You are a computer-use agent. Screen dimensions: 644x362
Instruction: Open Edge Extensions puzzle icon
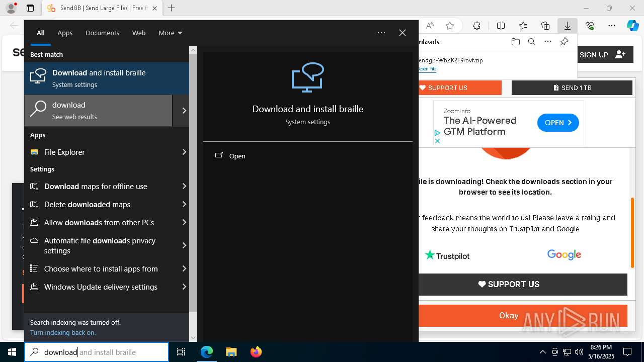point(476,26)
